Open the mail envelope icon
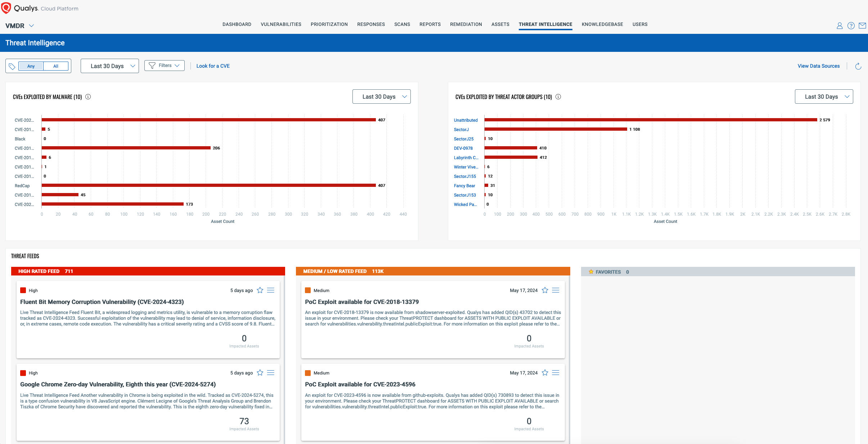Viewport: 868px width, 444px height. [x=863, y=25]
